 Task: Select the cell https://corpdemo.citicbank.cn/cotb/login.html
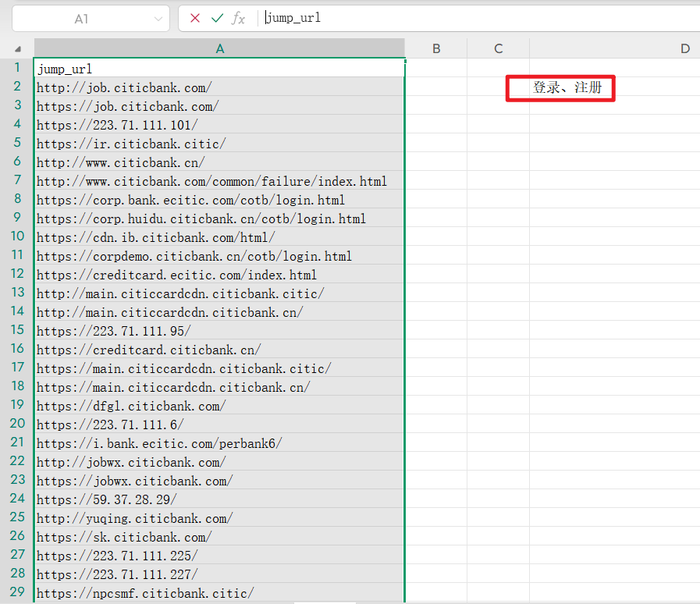[x=219, y=256]
